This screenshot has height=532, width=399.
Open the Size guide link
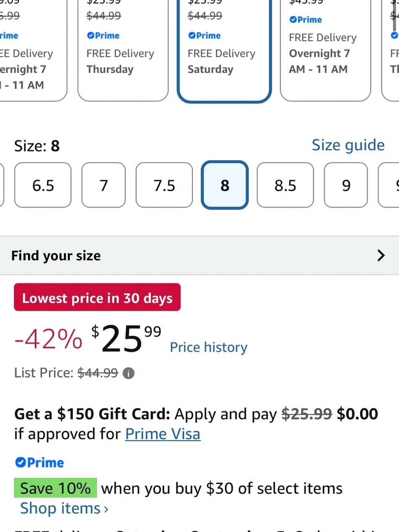click(x=348, y=145)
